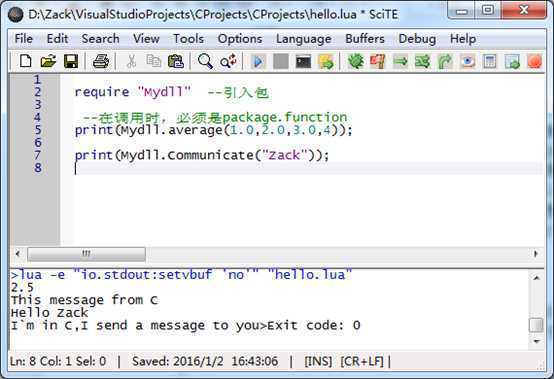Click line number 5 in the margin
Viewport: 554px width, 379px height.
click(x=37, y=130)
